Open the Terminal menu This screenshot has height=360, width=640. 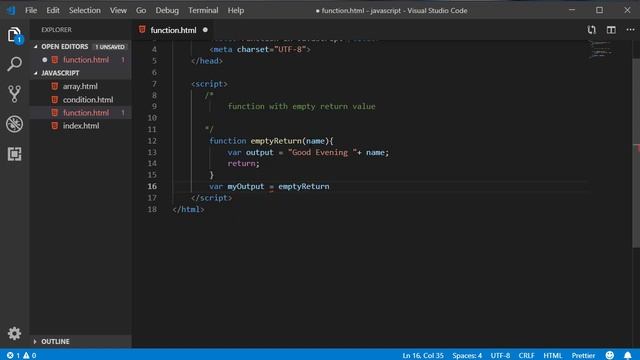pyautogui.click(x=203, y=10)
